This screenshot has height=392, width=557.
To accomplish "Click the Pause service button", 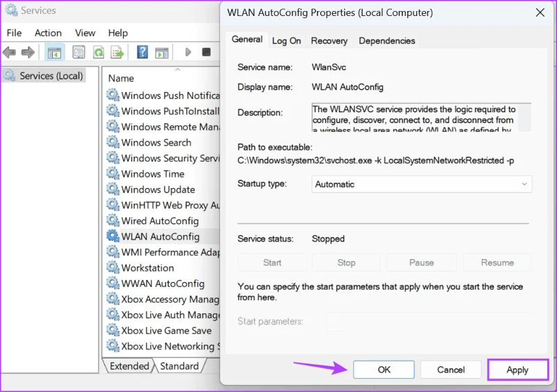I will [421, 262].
